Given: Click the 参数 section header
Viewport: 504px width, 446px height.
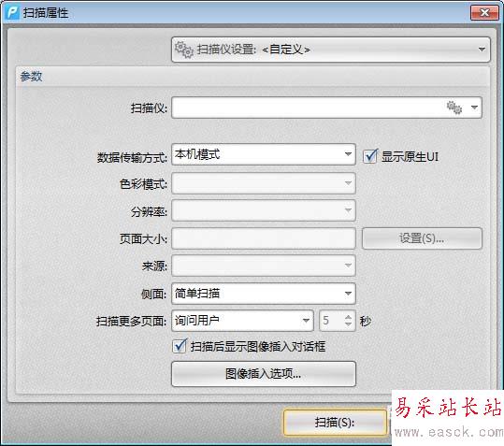Looking at the screenshot, I should coord(31,77).
